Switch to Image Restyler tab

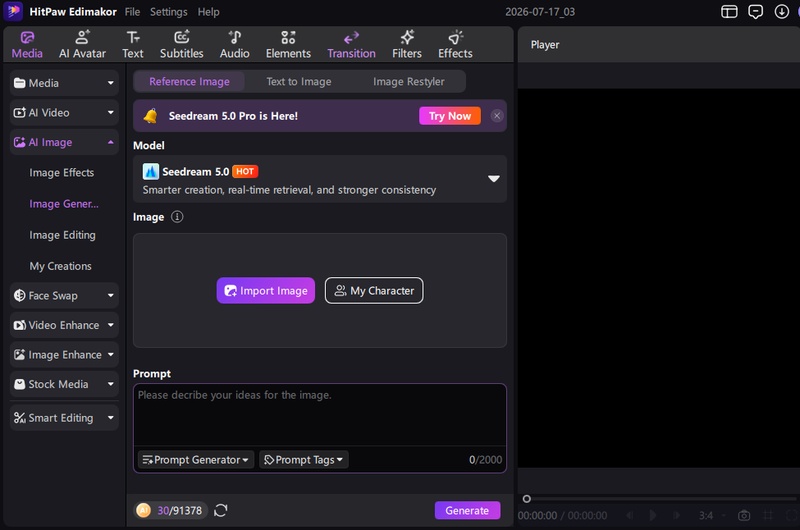click(x=409, y=82)
